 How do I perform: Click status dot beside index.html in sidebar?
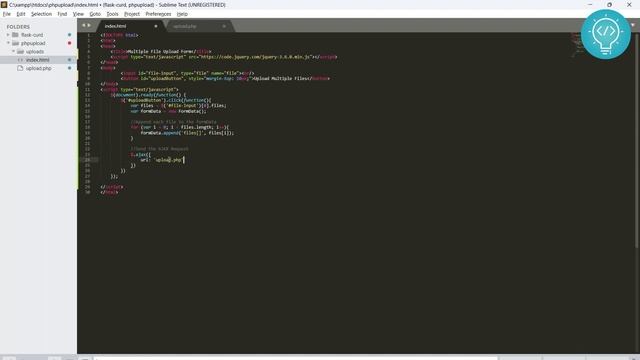coord(69,60)
